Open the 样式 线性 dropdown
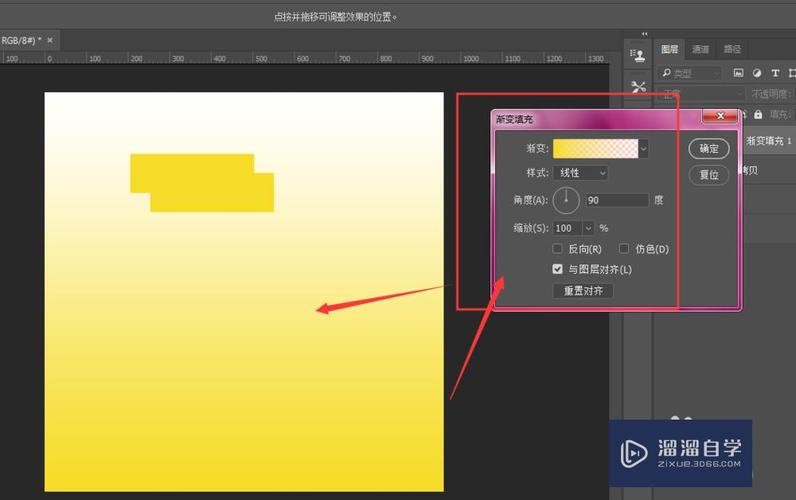This screenshot has width=796, height=500. coord(581,173)
